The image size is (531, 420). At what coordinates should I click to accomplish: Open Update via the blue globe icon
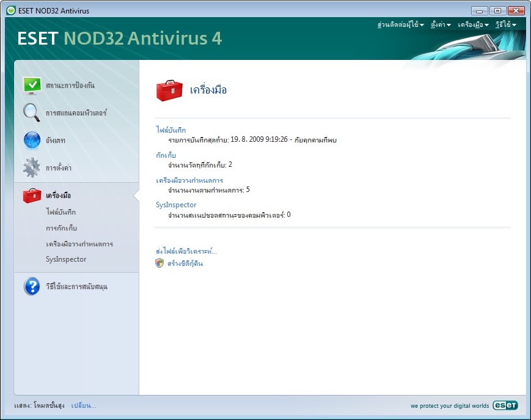32,140
